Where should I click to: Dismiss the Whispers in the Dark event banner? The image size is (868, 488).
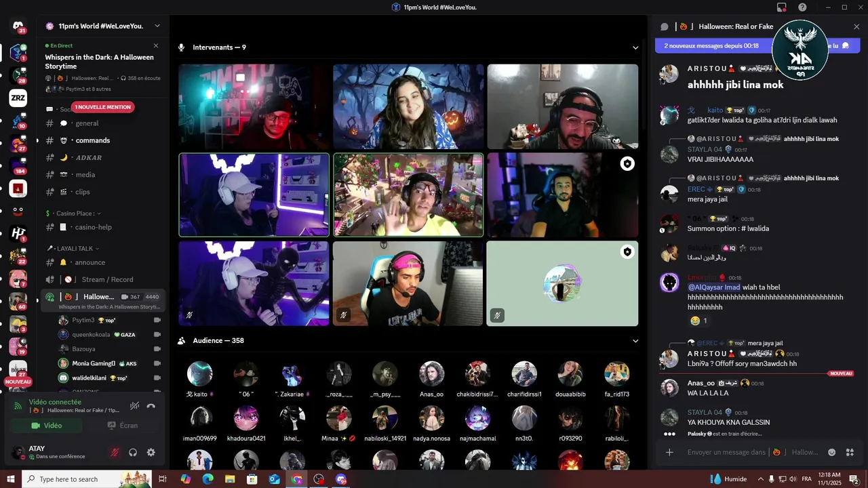[x=156, y=45]
